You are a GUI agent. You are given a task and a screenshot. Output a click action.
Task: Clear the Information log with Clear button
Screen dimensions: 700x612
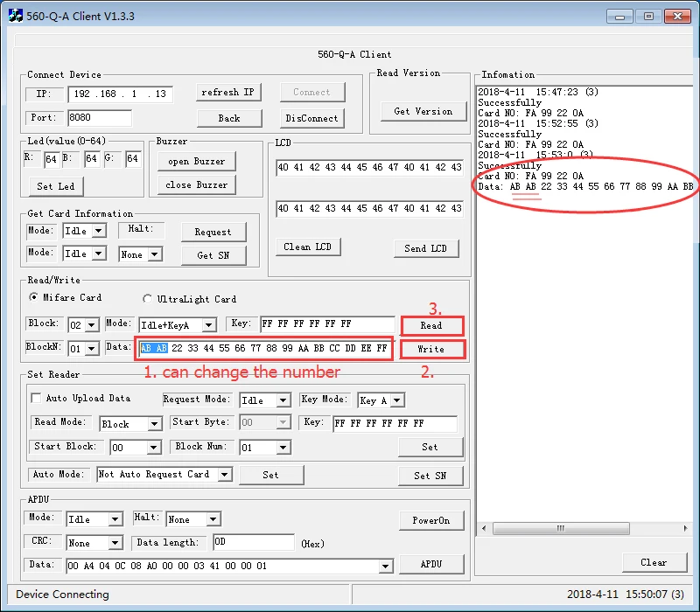click(x=653, y=562)
